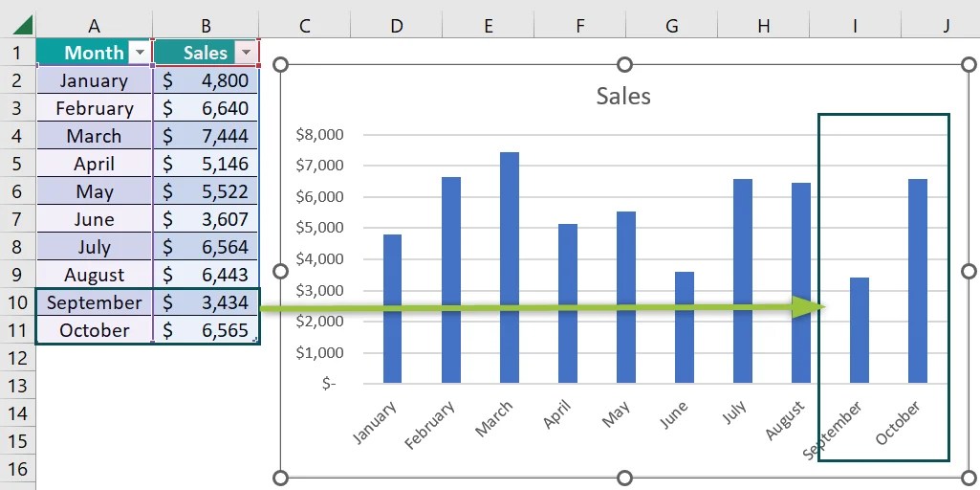This screenshot has width=980, height=490.
Task: Select the 6,443 sales cell
Action: coord(206,275)
